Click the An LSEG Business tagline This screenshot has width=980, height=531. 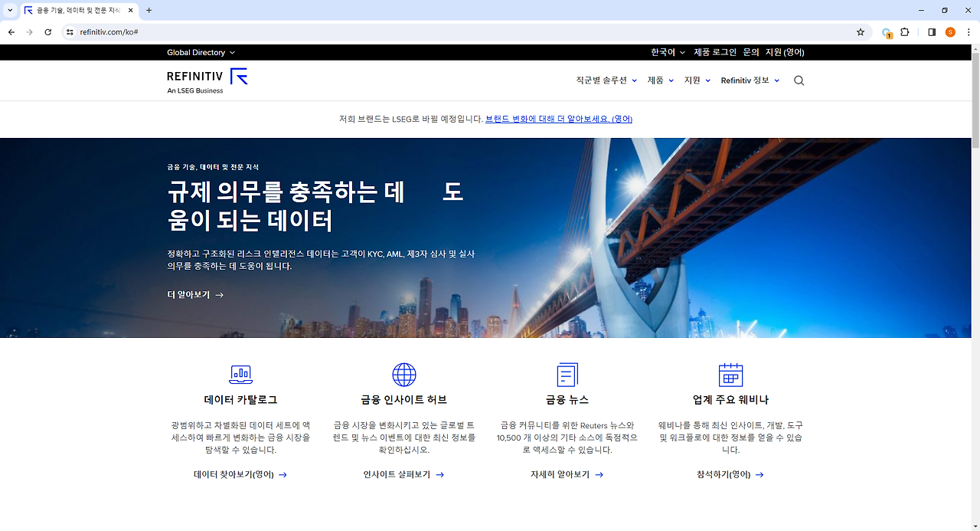195,90
